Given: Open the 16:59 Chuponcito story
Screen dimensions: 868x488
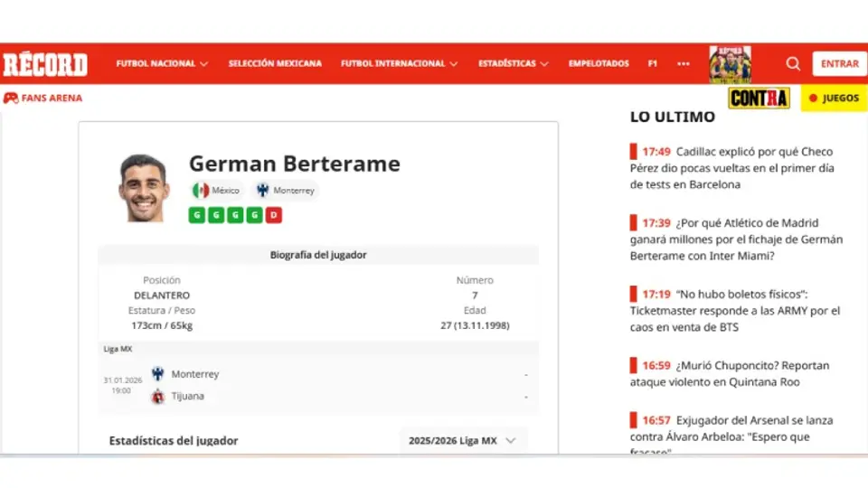Looking at the screenshot, I should tap(730, 373).
